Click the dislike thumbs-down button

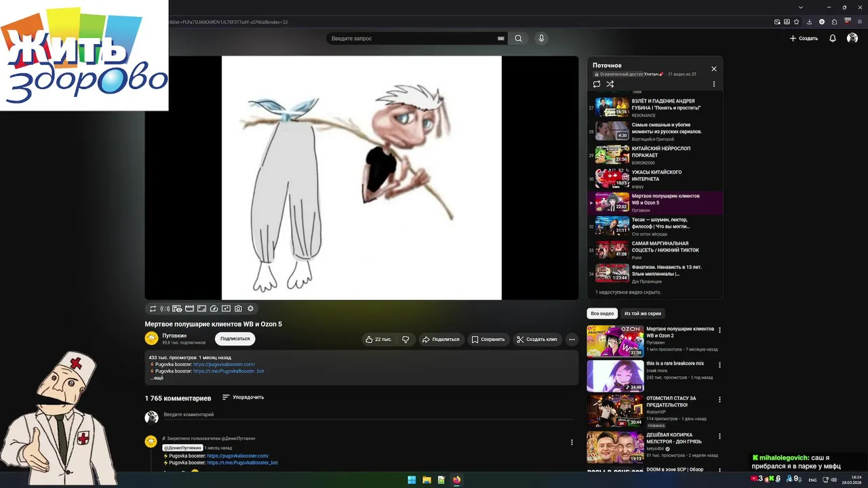(406, 339)
